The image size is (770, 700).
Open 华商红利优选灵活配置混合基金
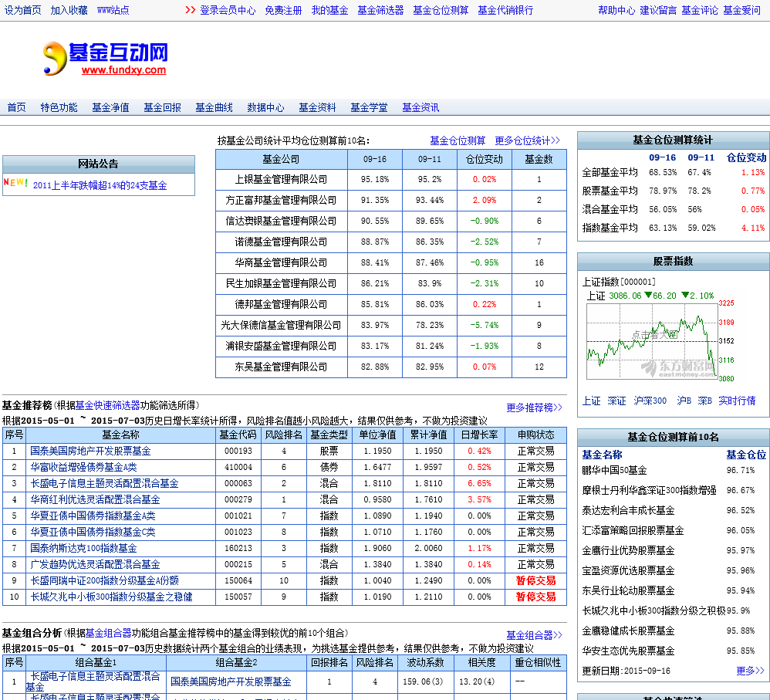click(x=95, y=499)
